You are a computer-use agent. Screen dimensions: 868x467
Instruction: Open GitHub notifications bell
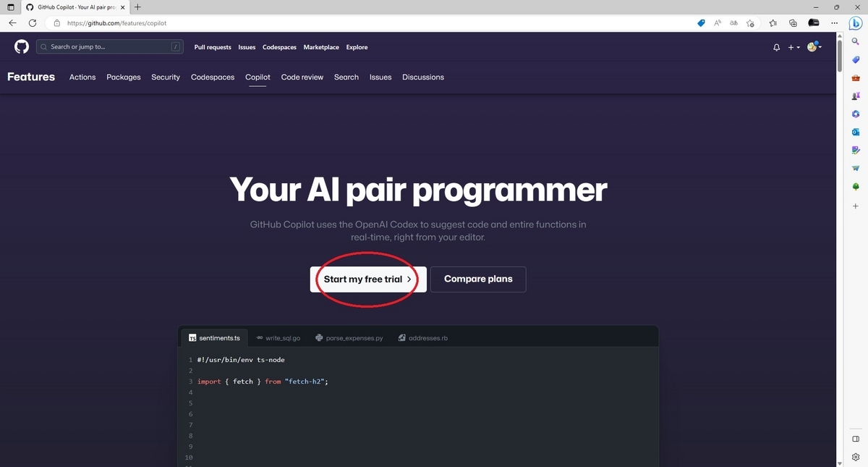[x=777, y=47]
